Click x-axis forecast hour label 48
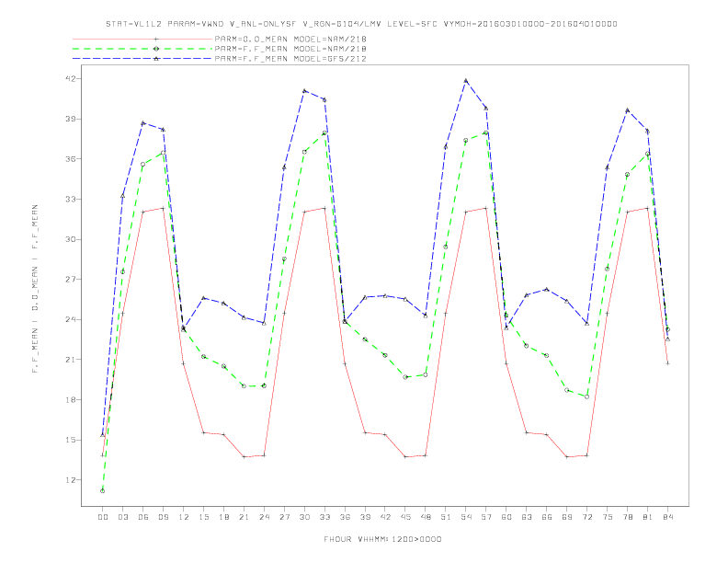The height and width of the screenshot is (563, 728). click(x=426, y=517)
